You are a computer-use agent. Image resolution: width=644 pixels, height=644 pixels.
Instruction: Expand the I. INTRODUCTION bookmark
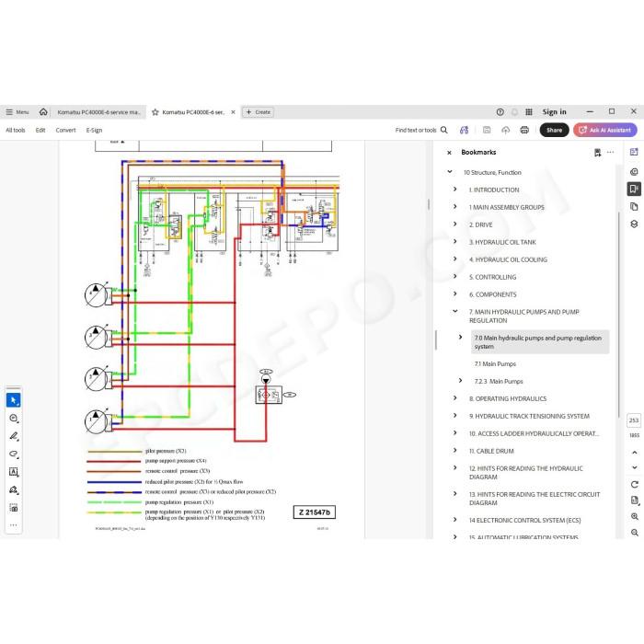(x=455, y=190)
